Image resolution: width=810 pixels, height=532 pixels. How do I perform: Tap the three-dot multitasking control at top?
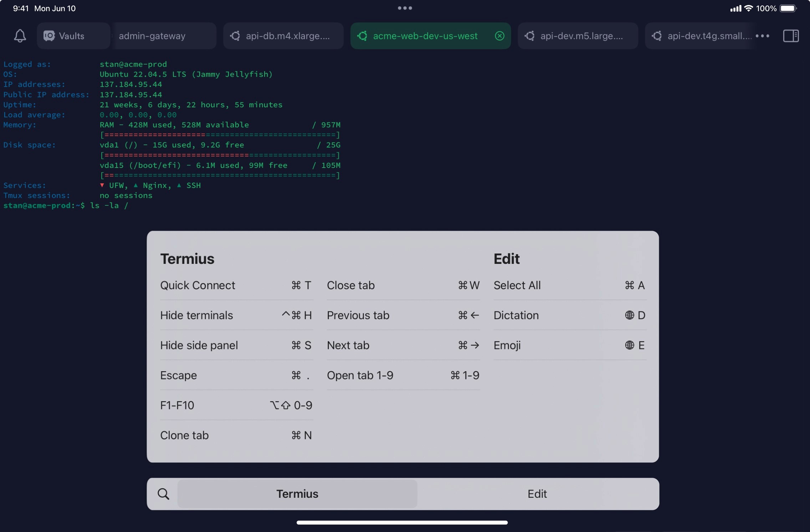point(405,8)
